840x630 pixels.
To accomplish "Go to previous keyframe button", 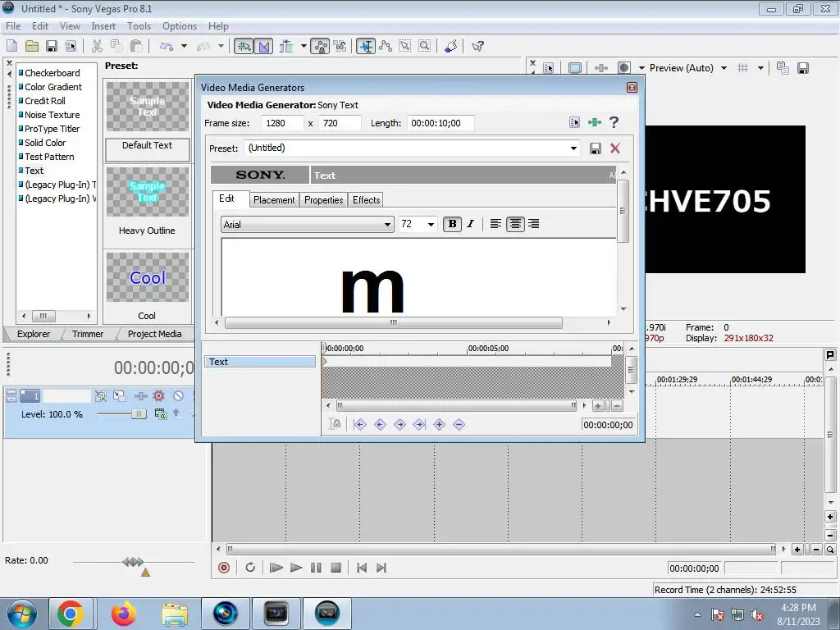I will [380, 425].
